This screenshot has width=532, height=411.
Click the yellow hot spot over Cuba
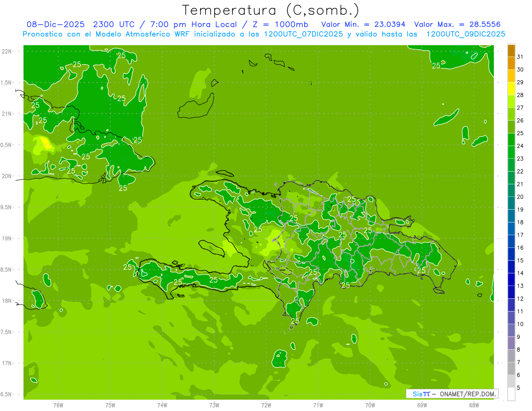click(x=46, y=142)
